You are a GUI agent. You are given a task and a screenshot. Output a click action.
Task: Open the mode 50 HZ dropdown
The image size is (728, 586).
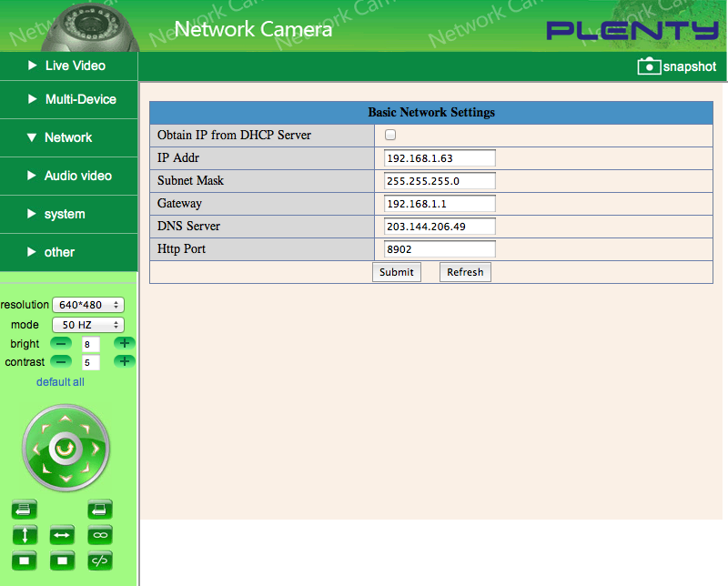tap(88, 325)
